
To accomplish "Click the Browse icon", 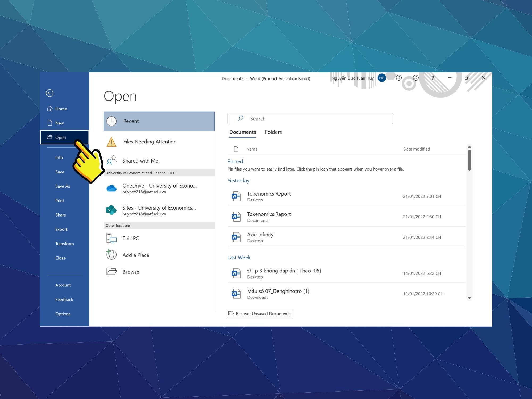I will point(111,272).
